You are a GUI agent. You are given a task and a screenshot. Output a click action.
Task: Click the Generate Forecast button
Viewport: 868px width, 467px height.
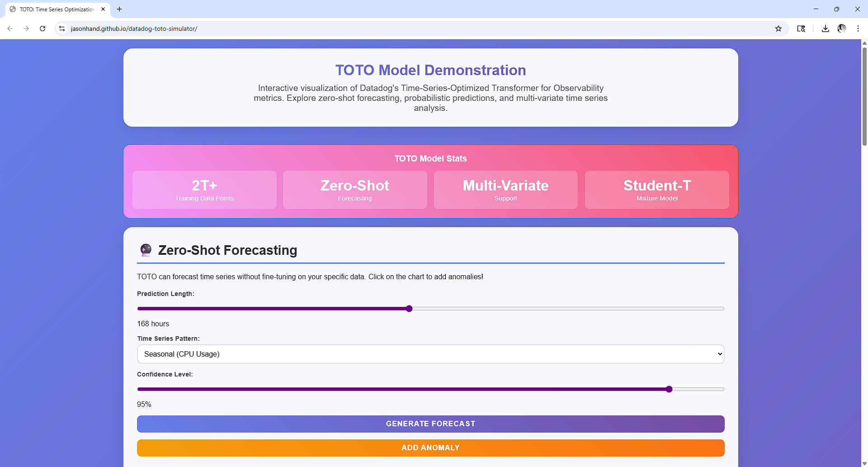pos(430,424)
